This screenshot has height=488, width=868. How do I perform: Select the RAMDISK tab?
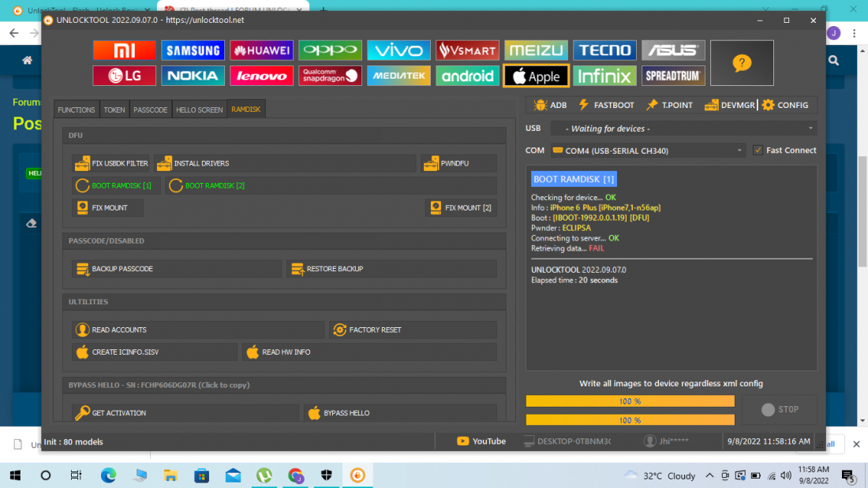(x=245, y=109)
